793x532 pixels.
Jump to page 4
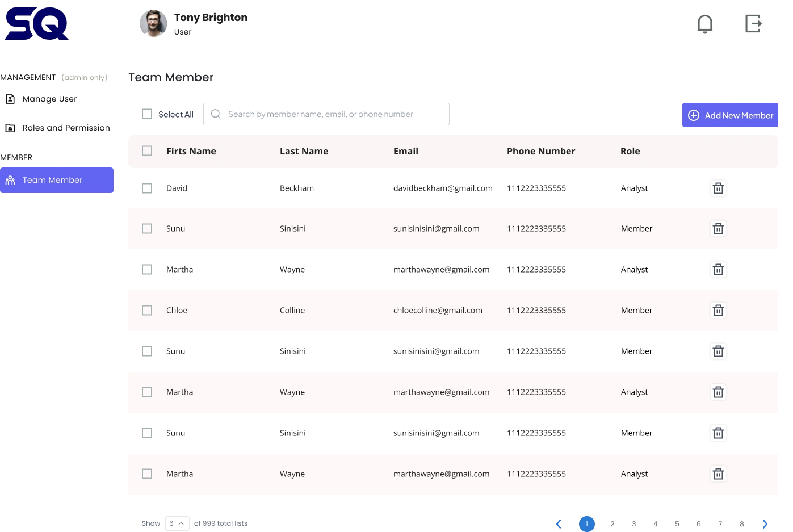(x=656, y=524)
